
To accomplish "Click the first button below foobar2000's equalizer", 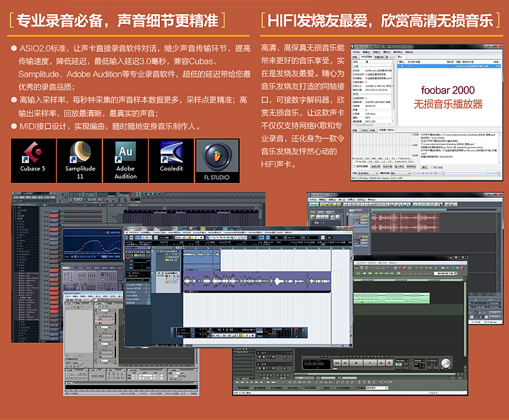I will [x=376, y=166].
